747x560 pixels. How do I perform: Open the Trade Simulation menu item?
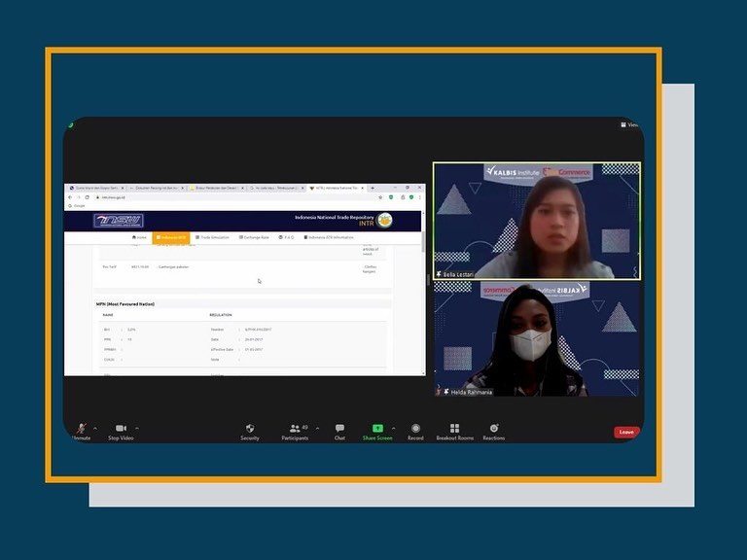[213, 237]
